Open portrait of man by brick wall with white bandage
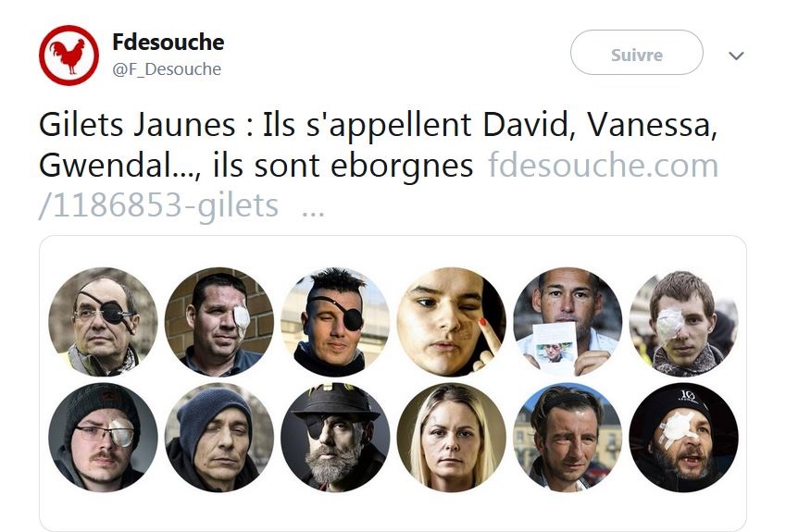Viewport: 786px width, 532px height. 219,322
